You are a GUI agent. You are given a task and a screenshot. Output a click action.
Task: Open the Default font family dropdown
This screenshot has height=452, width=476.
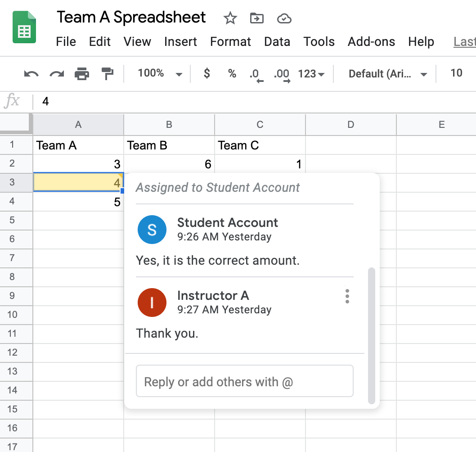[387, 74]
